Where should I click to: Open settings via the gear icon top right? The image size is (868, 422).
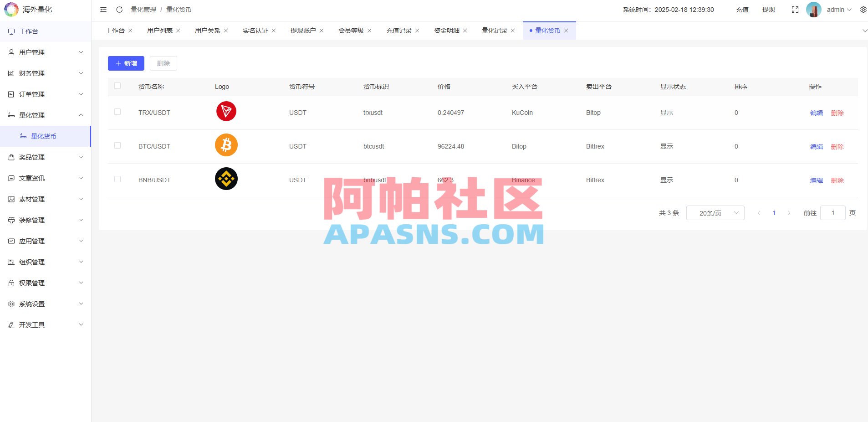tap(863, 9)
